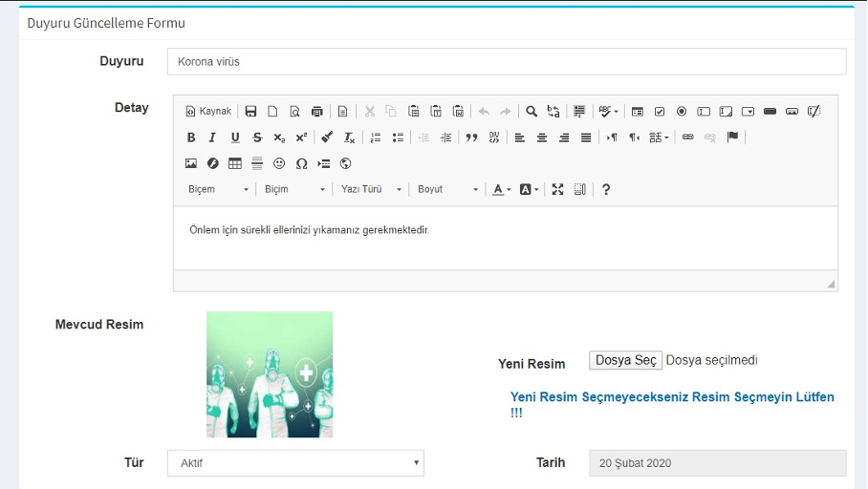Open the text color picker
Image resolution: width=868 pixels, height=489 pixels.
[502, 189]
